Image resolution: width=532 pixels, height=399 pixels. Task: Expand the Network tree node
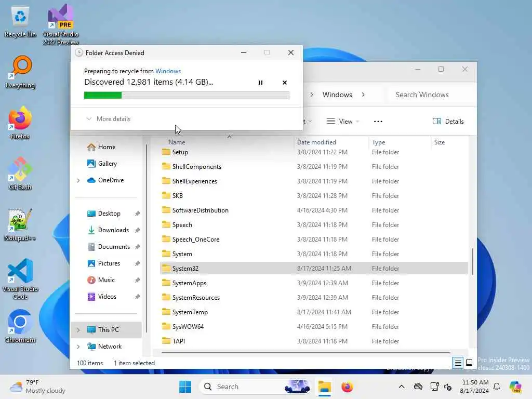click(x=78, y=347)
